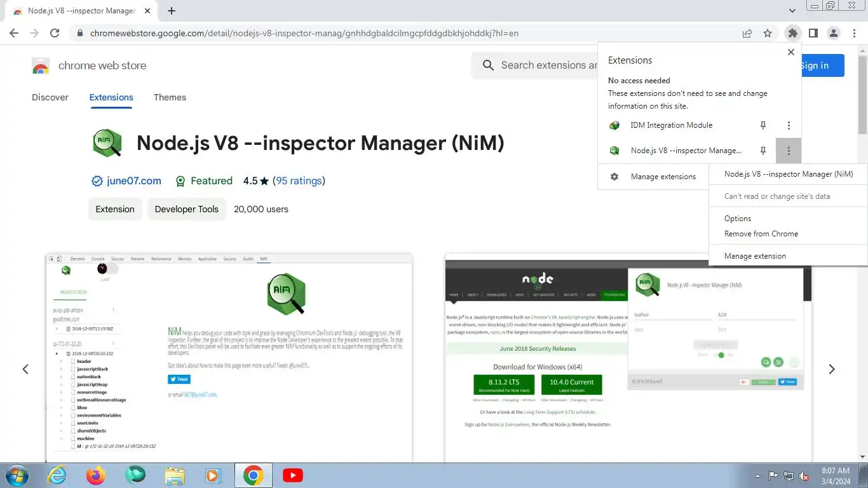Open the side panel icon

pyautogui.click(x=813, y=33)
